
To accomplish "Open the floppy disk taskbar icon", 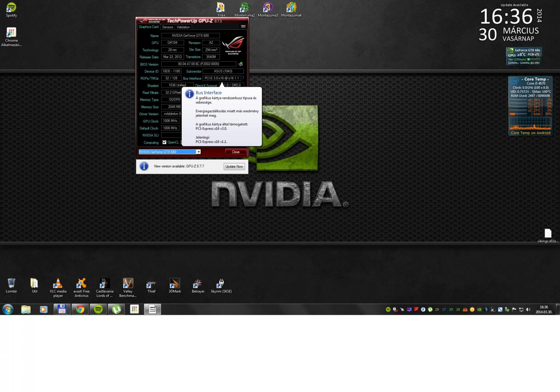I will (x=62, y=309).
